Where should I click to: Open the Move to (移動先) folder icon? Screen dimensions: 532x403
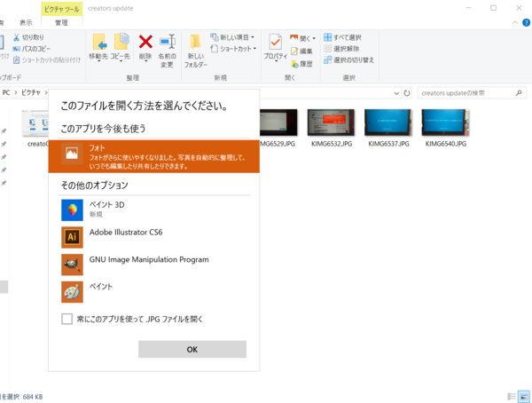coord(98,42)
